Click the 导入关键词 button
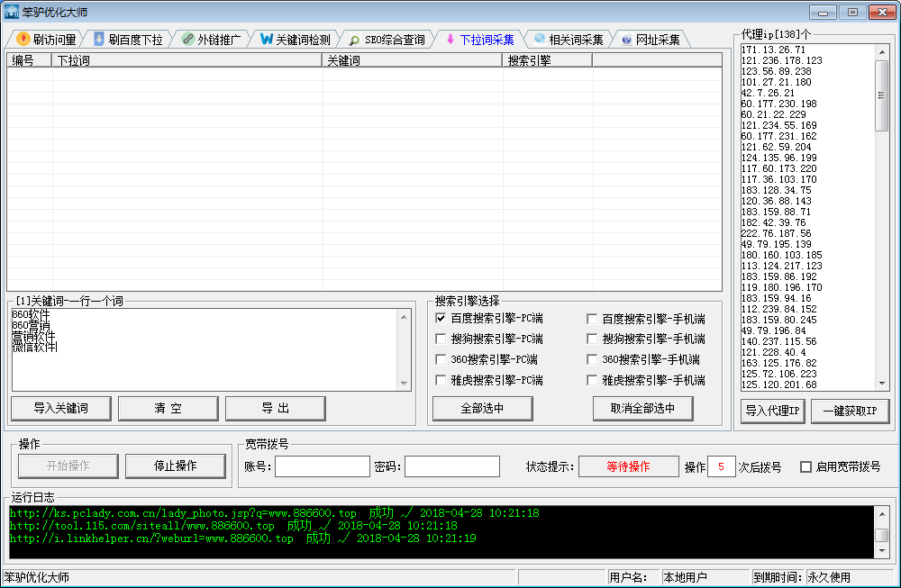 (x=61, y=408)
